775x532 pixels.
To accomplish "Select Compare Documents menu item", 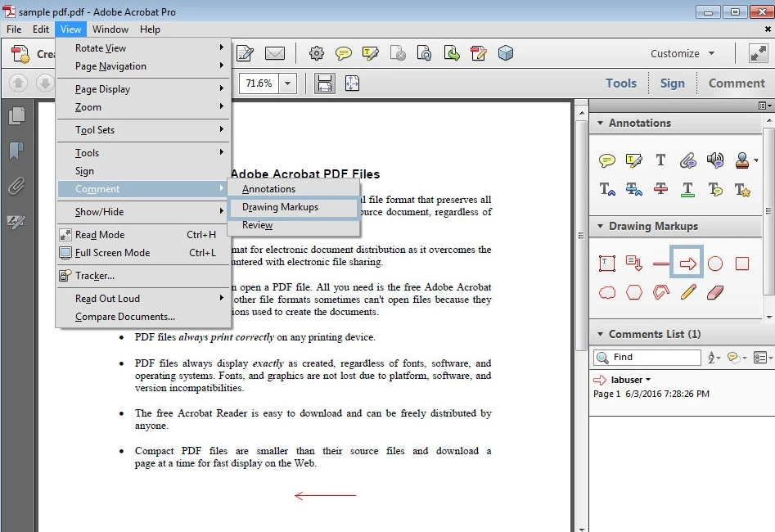I will pos(143,317).
